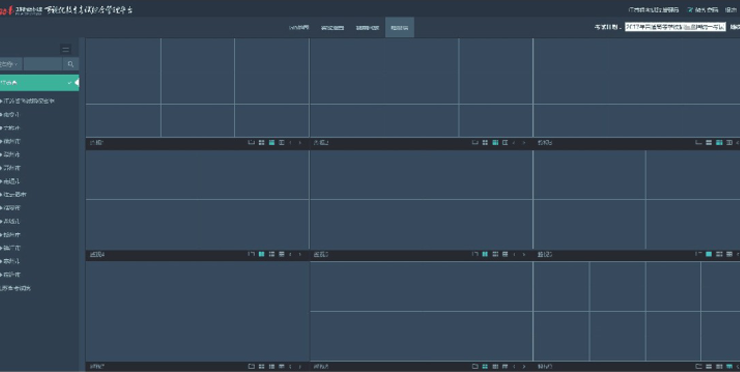
Task: Select highlighted second layout icon in bottom-middle panel
Action: pos(485,366)
